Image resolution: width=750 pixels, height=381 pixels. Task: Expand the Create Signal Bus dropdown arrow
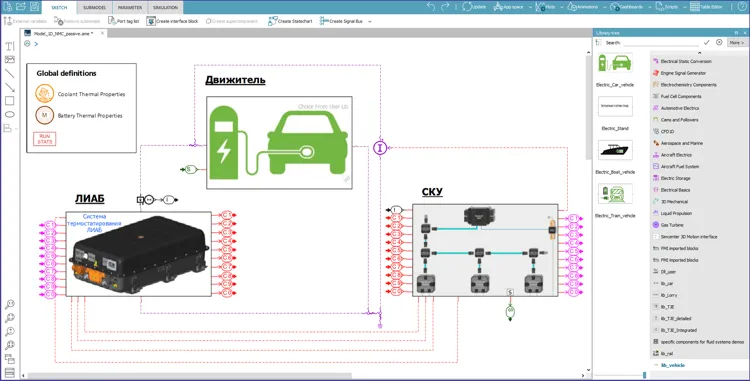click(x=370, y=22)
